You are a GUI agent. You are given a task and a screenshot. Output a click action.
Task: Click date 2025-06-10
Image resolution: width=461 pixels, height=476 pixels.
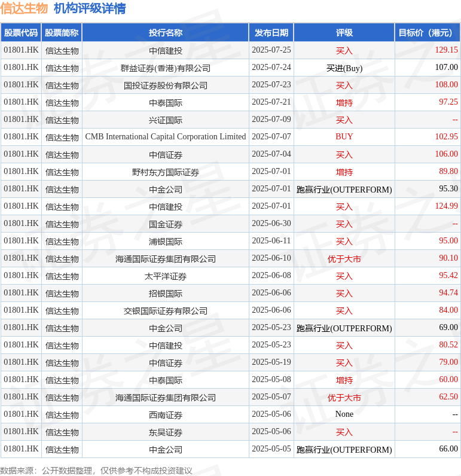271,258
